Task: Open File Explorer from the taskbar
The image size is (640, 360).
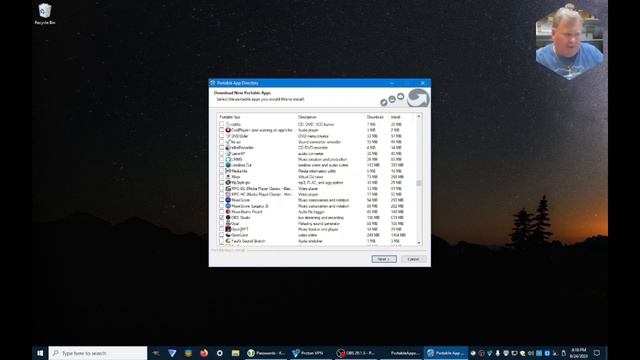Action: click(236, 353)
